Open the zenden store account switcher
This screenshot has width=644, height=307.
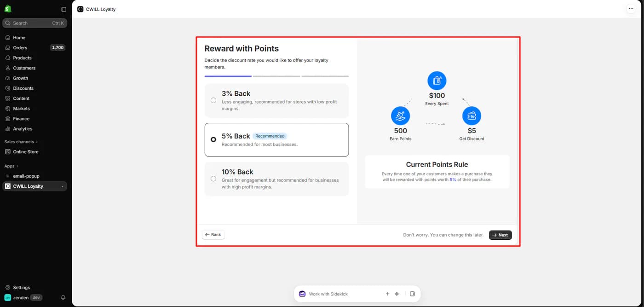click(23, 298)
